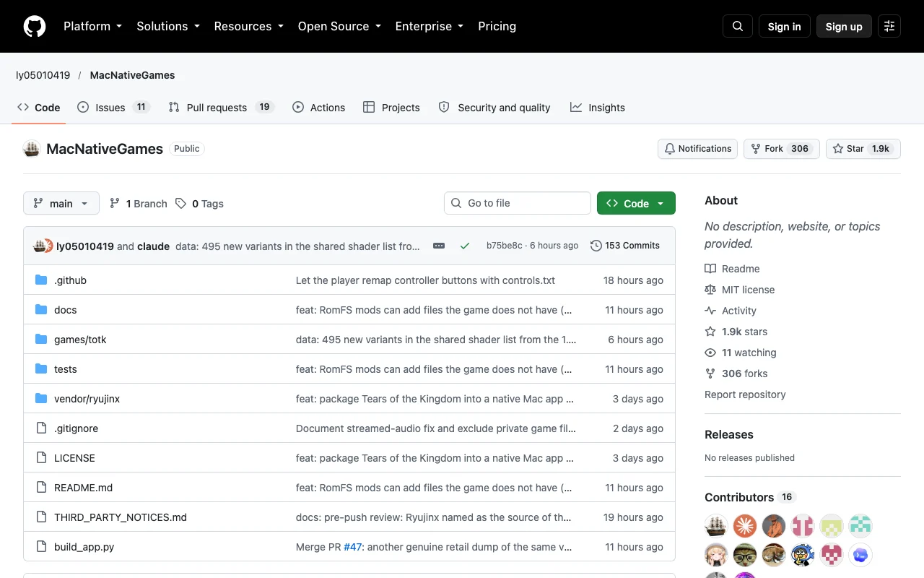This screenshot has height=578, width=924.
Task: Fork the repository using Fork button
Action: point(782,149)
